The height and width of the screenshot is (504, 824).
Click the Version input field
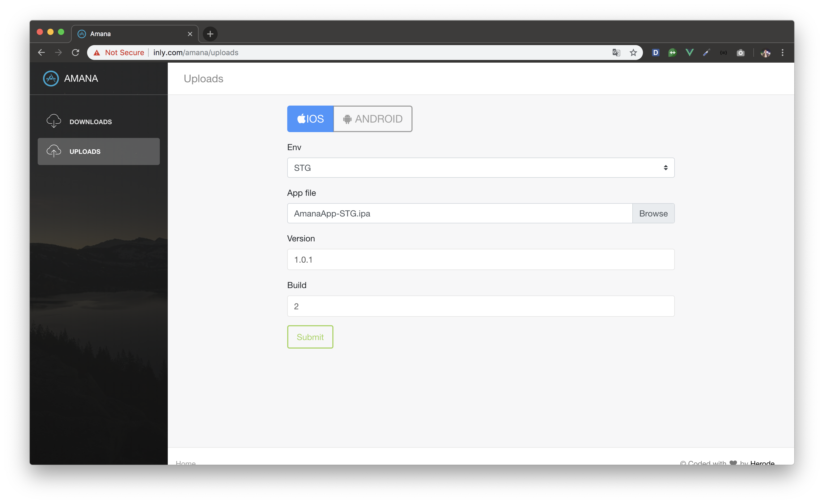click(x=480, y=259)
